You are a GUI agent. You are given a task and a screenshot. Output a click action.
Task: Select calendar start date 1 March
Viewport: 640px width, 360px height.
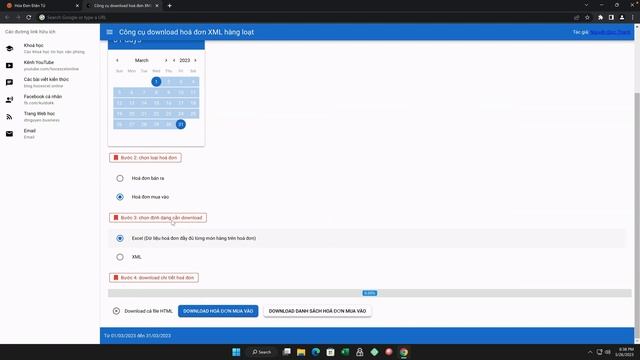coord(156,82)
